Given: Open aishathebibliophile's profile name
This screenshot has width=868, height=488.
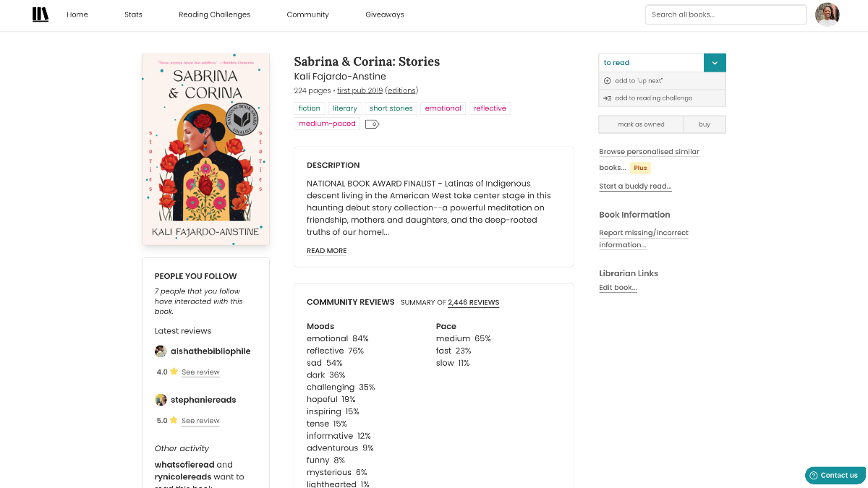Looking at the screenshot, I should (x=210, y=351).
